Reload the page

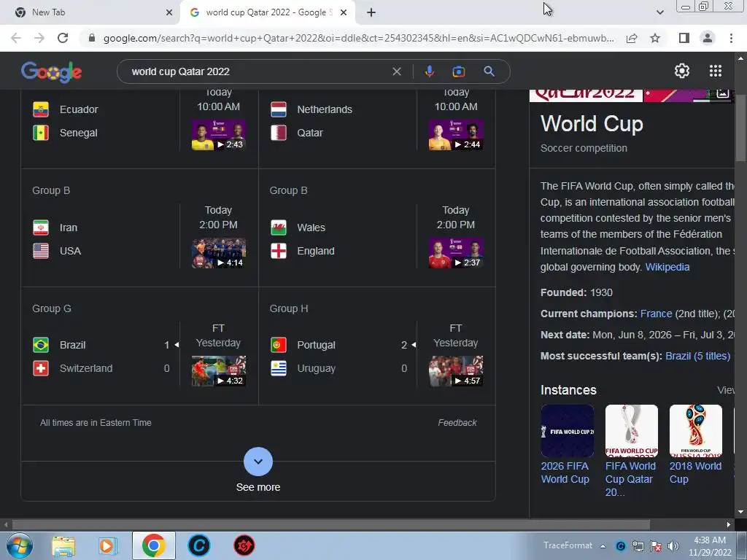tap(63, 38)
